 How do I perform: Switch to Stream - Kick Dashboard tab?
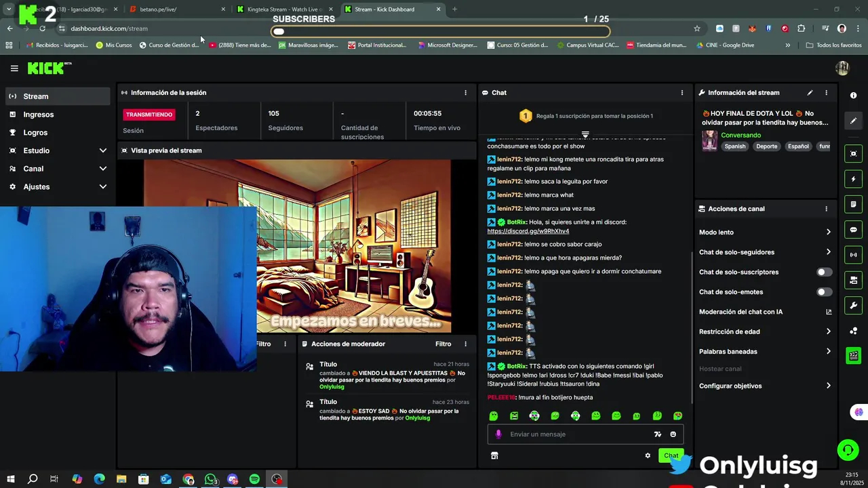(391, 9)
